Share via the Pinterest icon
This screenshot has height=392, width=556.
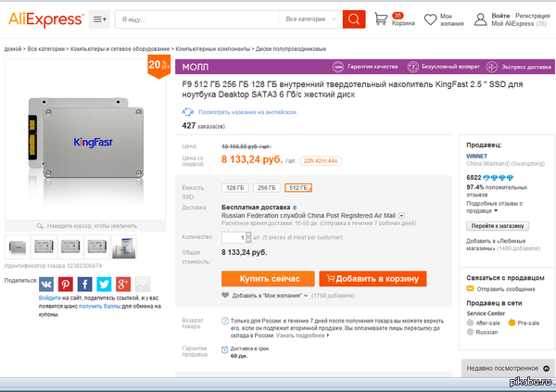pos(66,285)
